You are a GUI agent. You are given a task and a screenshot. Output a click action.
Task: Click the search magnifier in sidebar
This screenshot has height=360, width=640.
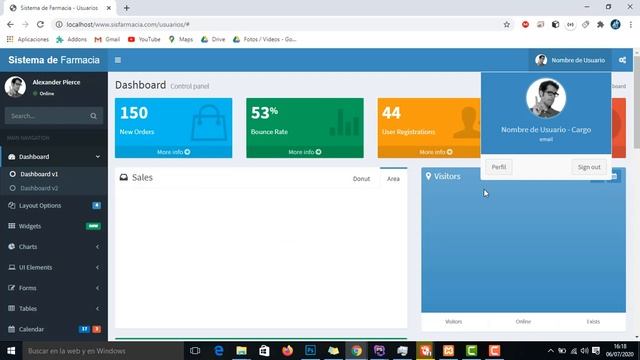coord(93,116)
